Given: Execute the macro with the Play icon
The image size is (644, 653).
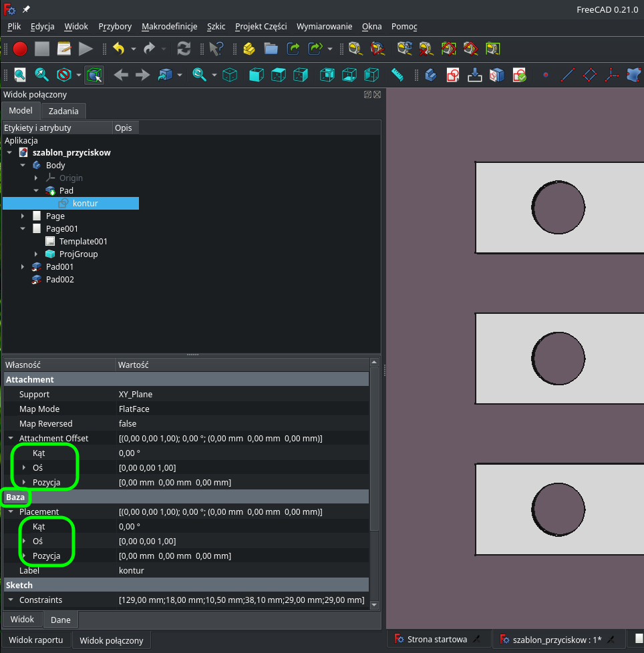Looking at the screenshot, I should tap(86, 49).
